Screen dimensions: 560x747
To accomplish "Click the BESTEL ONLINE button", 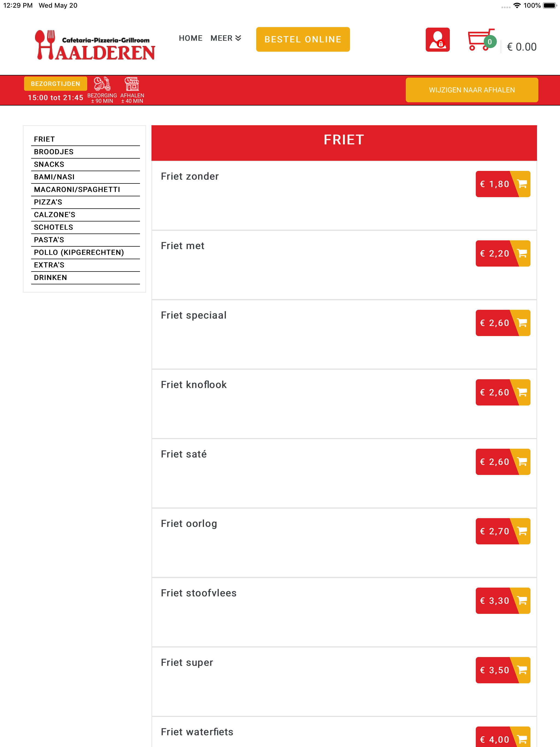I will [x=303, y=40].
